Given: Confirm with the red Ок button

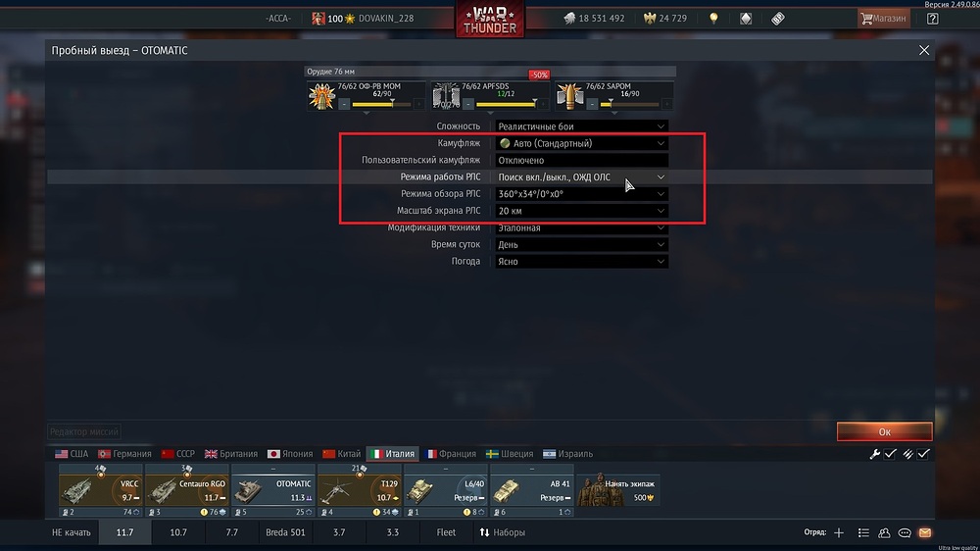Looking at the screenshot, I should tap(884, 431).
